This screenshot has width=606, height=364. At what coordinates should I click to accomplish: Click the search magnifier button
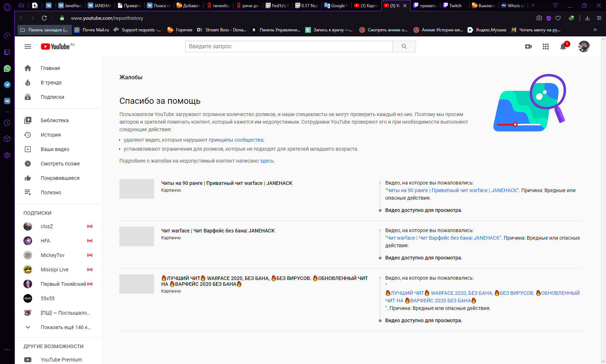tap(404, 46)
